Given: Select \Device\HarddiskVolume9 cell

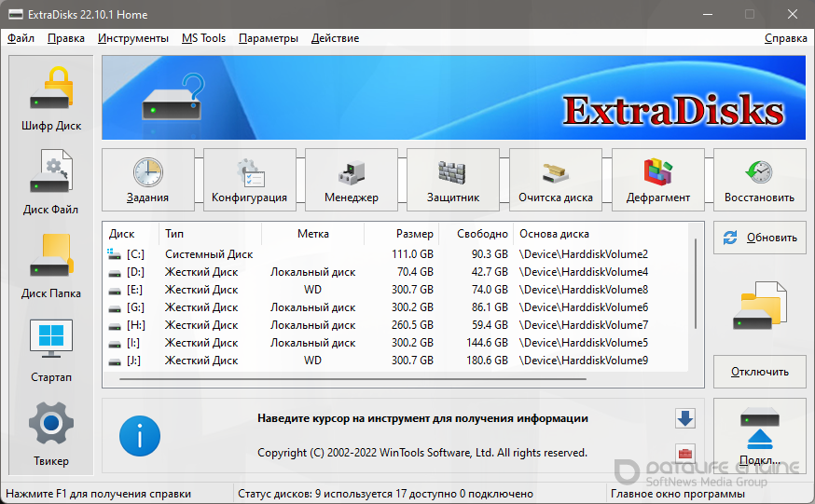Looking at the screenshot, I should (x=584, y=361).
